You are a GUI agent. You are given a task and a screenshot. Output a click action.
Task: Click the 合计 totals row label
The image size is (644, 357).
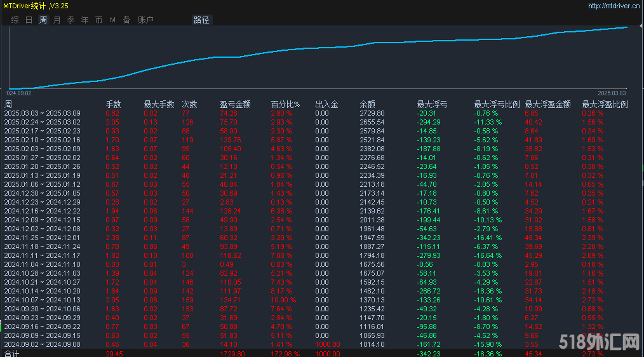tap(11, 353)
